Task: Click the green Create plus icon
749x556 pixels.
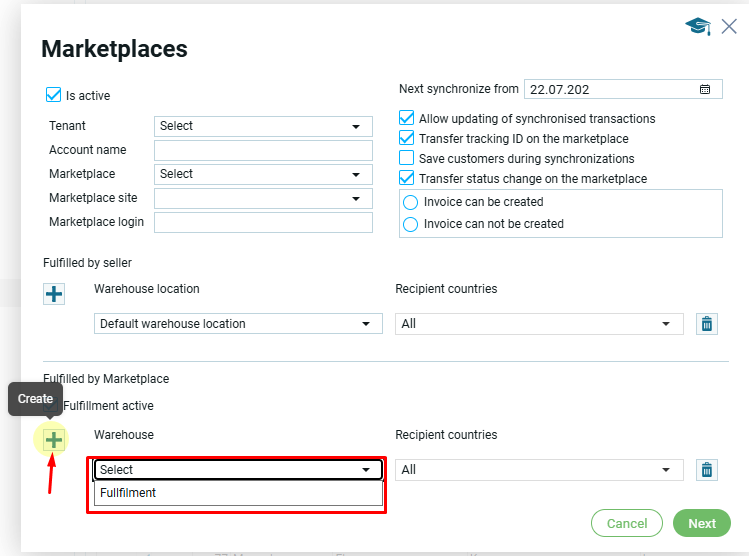Action: (x=54, y=439)
